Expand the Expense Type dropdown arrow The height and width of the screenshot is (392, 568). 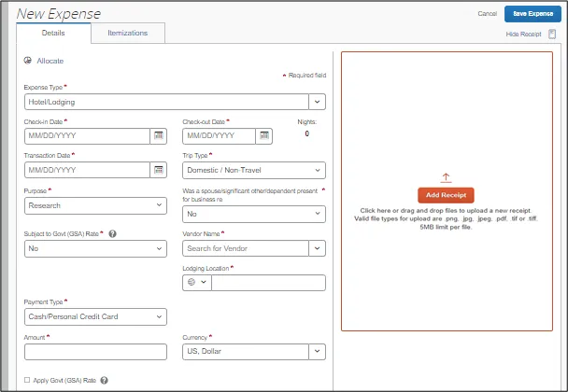[x=317, y=102]
